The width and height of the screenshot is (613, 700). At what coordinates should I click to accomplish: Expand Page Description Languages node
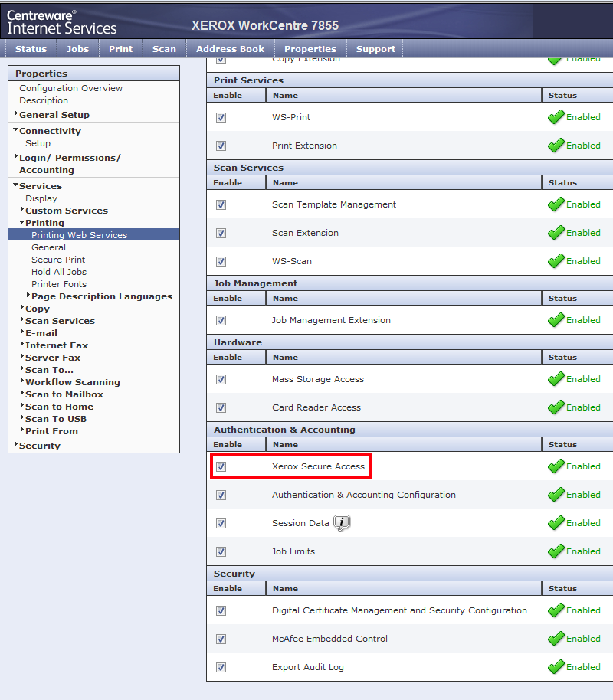28,295
